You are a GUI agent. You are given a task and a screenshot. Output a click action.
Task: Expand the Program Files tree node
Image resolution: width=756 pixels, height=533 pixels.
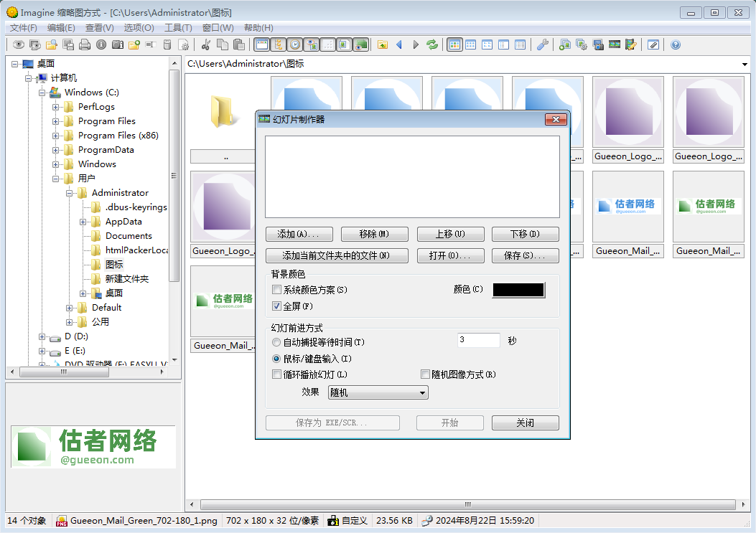[x=55, y=121]
